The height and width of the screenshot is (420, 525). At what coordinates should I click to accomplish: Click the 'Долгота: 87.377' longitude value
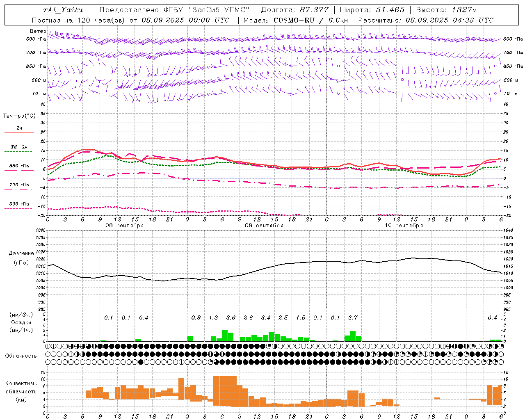[294, 10]
